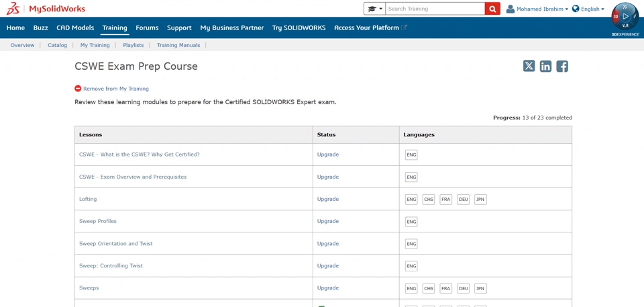Viewport: 644px width, 307px height.
Task: Click the red search magnifier button
Action: (x=492, y=9)
